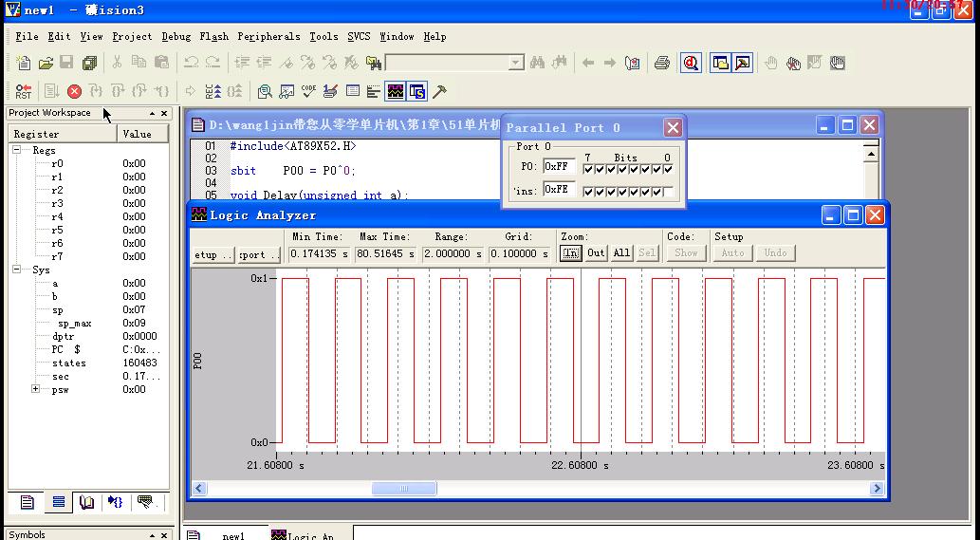980x540 pixels.
Task: Open a file with the folder icon
Action: point(45,63)
